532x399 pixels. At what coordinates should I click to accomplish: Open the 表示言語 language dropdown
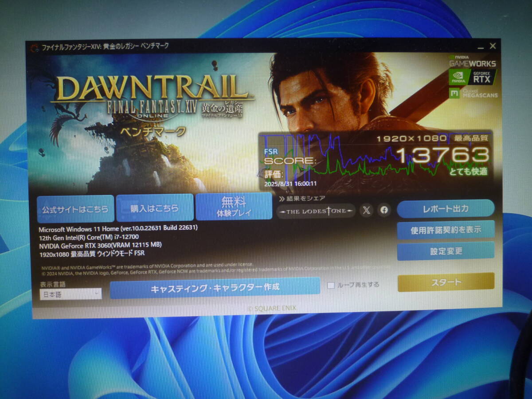(x=71, y=293)
